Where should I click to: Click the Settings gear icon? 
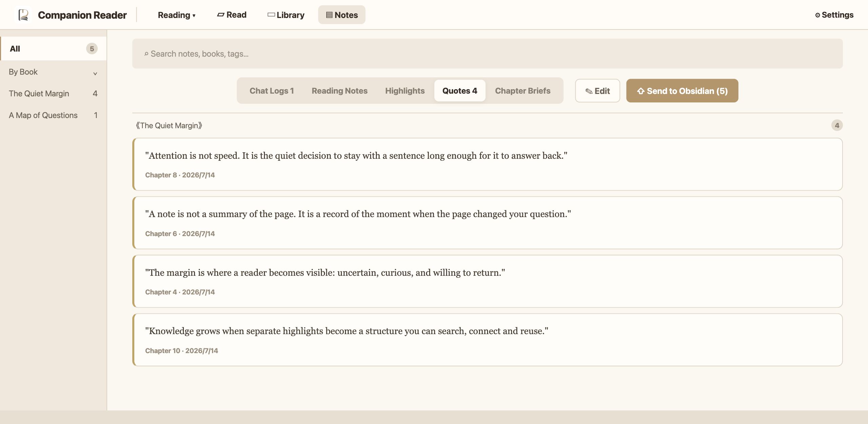point(817,15)
